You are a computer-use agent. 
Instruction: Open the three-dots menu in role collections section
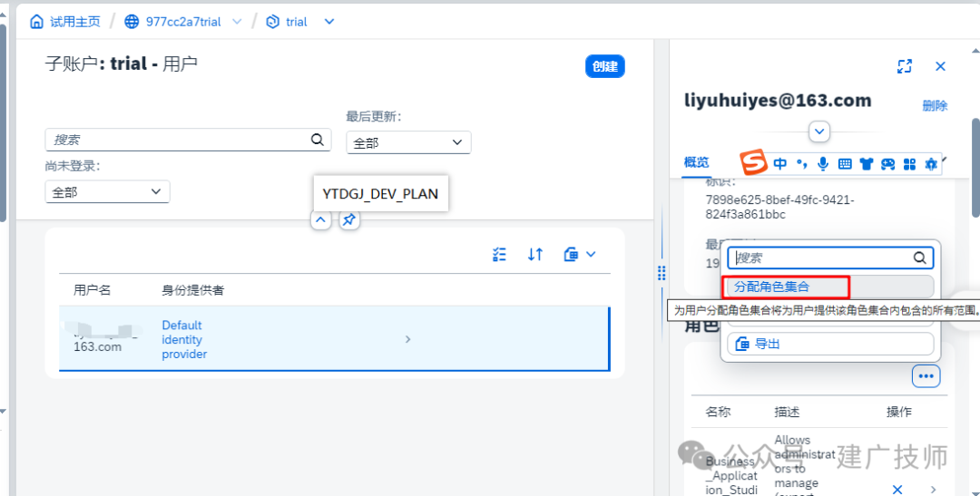click(926, 376)
